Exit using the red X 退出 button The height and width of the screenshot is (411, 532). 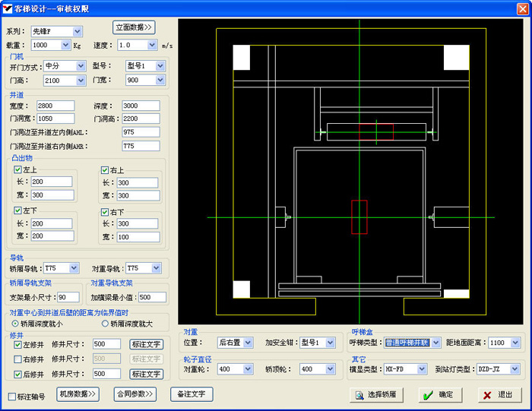499,395
